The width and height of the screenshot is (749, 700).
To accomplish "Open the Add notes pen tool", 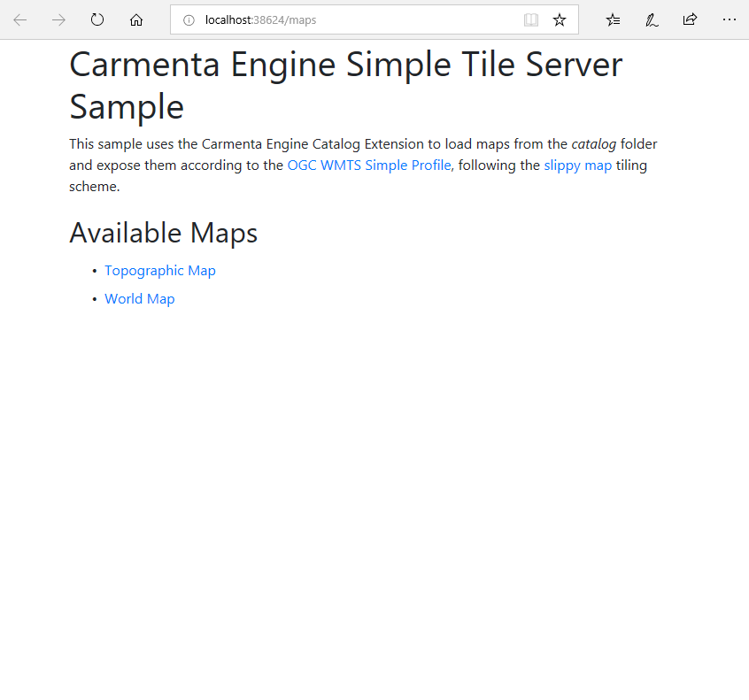I will pyautogui.click(x=652, y=19).
